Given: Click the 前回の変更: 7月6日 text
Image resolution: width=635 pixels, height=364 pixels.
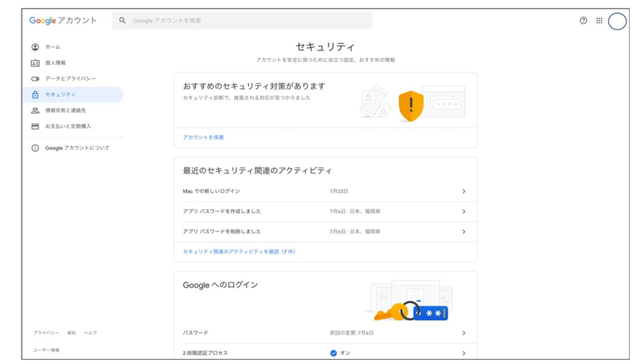Looking at the screenshot, I should pyautogui.click(x=352, y=333).
